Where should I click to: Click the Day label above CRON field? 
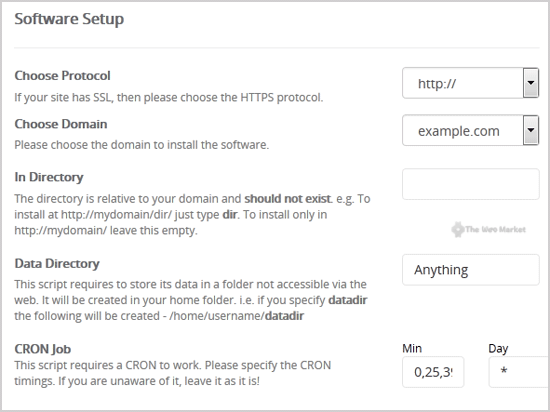(498, 349)
